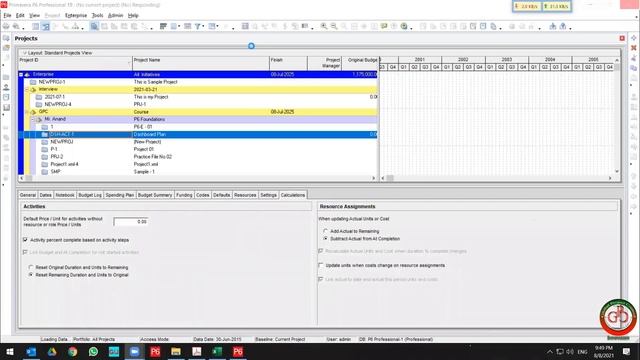Click the Print toolbar icon
Image resolution: width=640 pixels, height=360 pixels.
pos(6,26)
